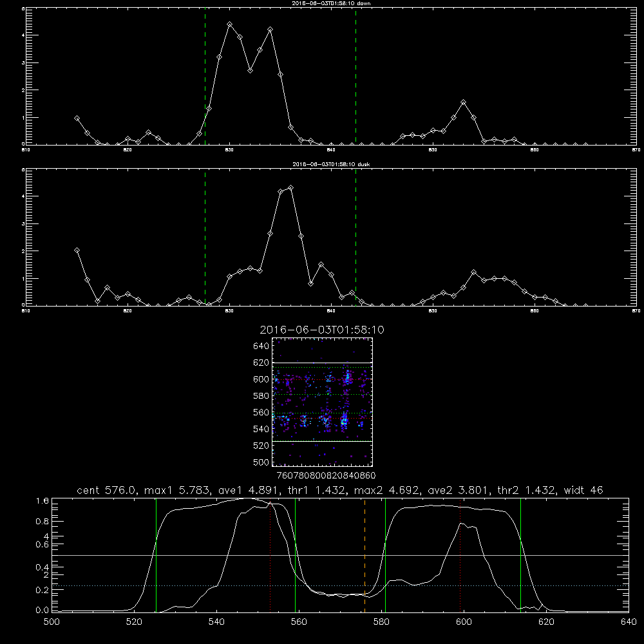The height and width of the screenshot is (644, 644).
Task: Click the orange dashed center line in bottom plot
Action: (365, 555)
